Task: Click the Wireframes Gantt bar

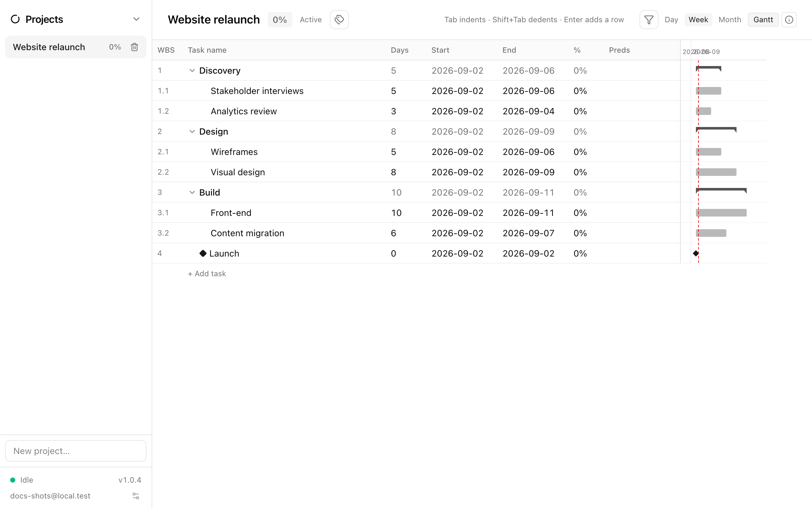Action: 708,152
